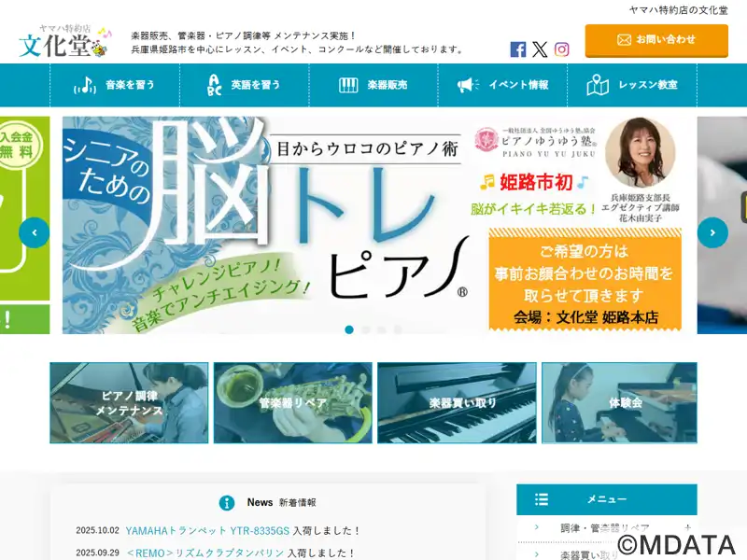The height and width of the screenshot is (560, 747).
Task: Click the ヤマハ特約店の文化堂 header text
Action: (679, 10)
